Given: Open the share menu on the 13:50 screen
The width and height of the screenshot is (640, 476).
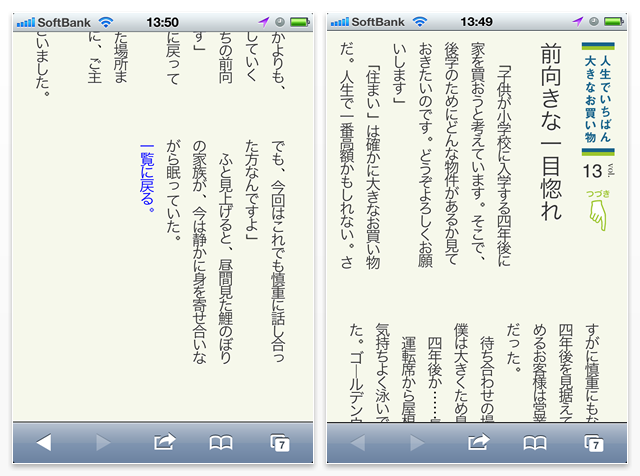Looking at the screenshot, I should 164,442.
